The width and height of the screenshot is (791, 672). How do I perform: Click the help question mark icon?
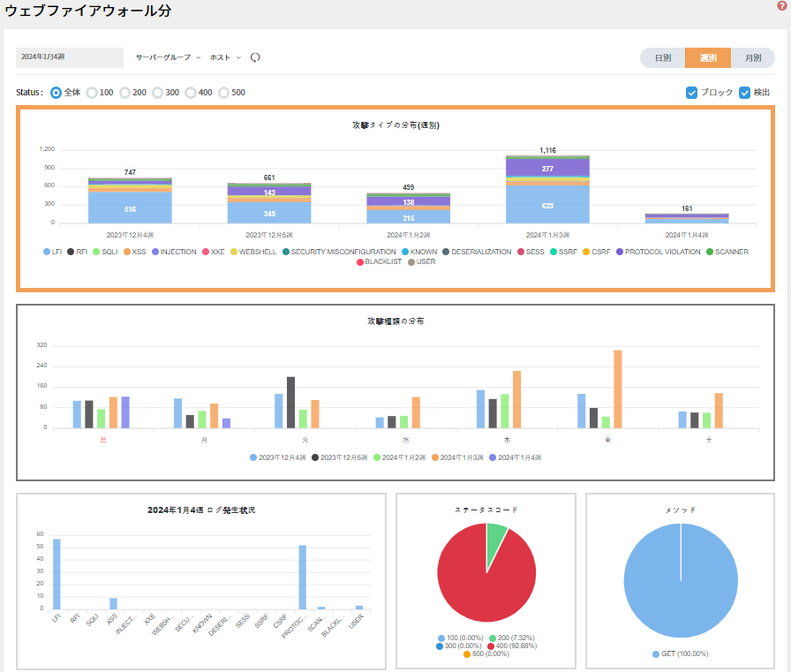[x=781, y=6]
